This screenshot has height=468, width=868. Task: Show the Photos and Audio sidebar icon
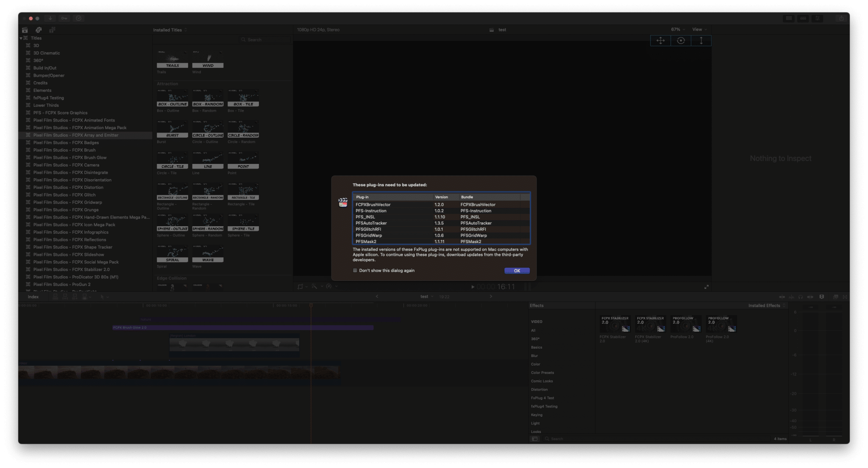coord(39,30)
